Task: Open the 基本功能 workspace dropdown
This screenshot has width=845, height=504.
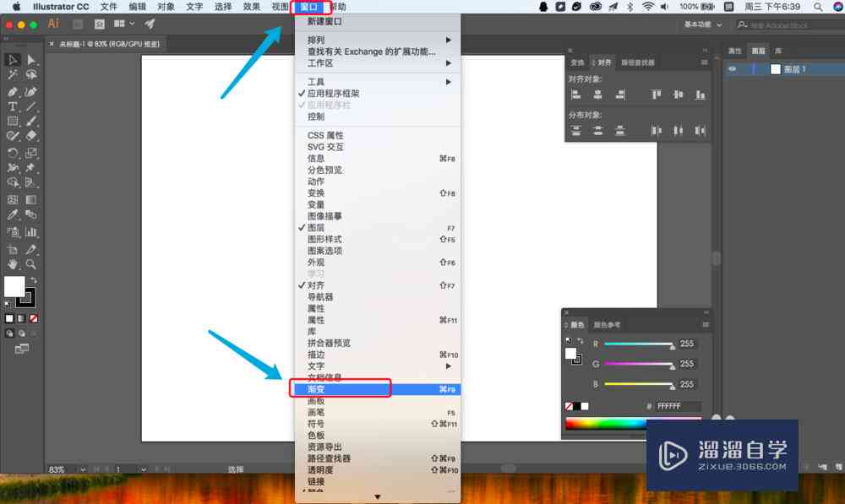Action: coord(703,24)
